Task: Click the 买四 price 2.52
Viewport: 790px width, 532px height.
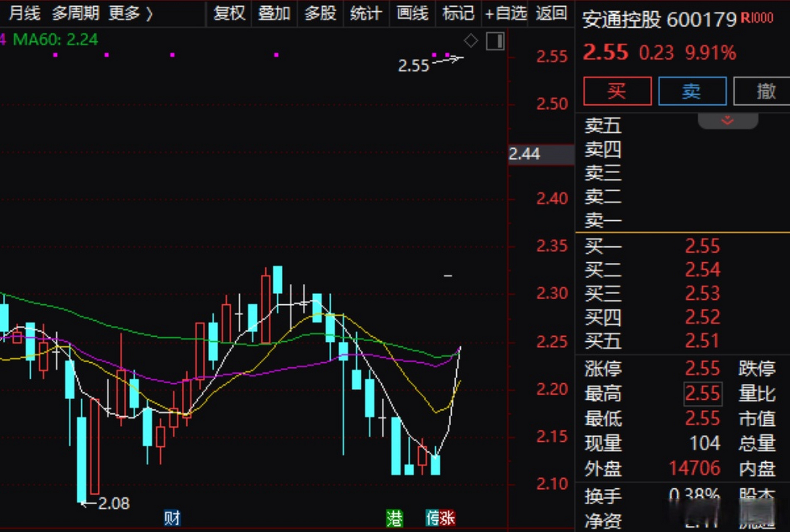Action: click(x=702, y=317)
